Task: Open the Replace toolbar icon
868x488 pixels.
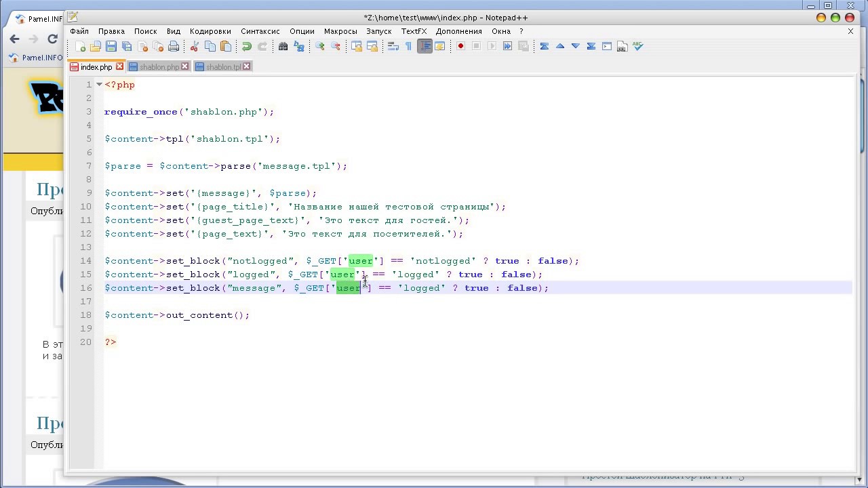Action: 299,46
